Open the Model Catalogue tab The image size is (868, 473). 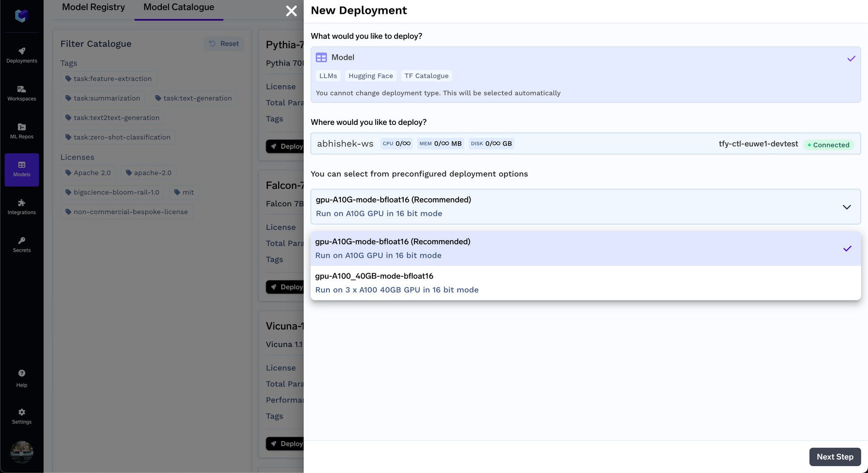pos(178,7)
